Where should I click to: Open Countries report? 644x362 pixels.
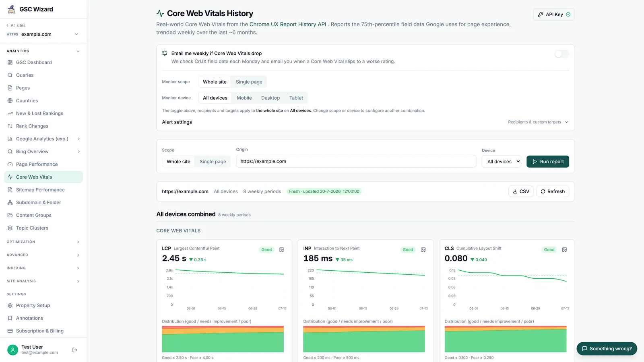pyautogui.click(x=43, y=101)
